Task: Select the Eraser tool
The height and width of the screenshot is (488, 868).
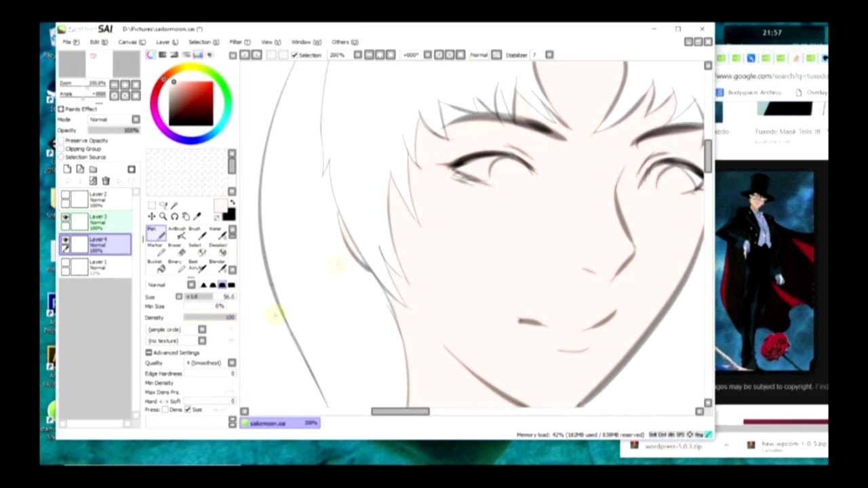Action: tap(176, 249)
